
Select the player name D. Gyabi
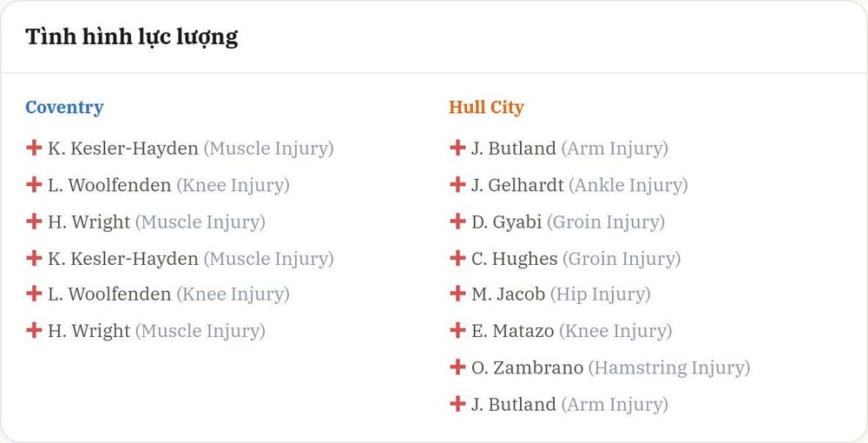507,222
